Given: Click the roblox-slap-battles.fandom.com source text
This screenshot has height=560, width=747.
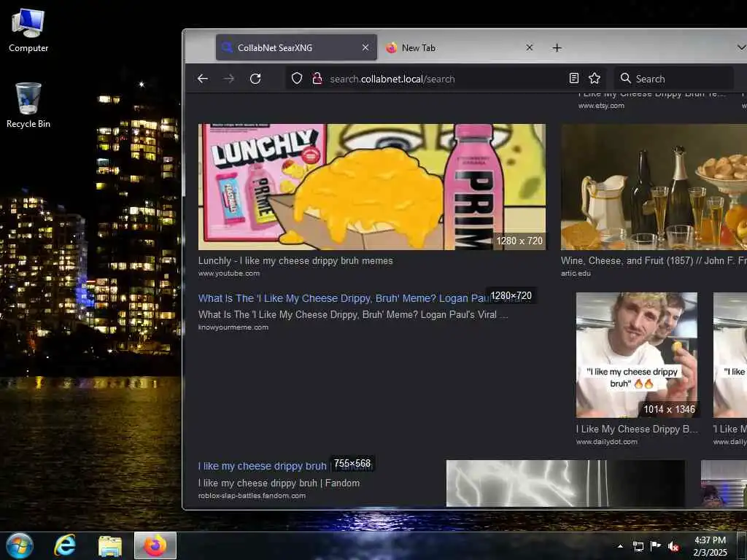Looking at the screenshot, I should [252, 496].
